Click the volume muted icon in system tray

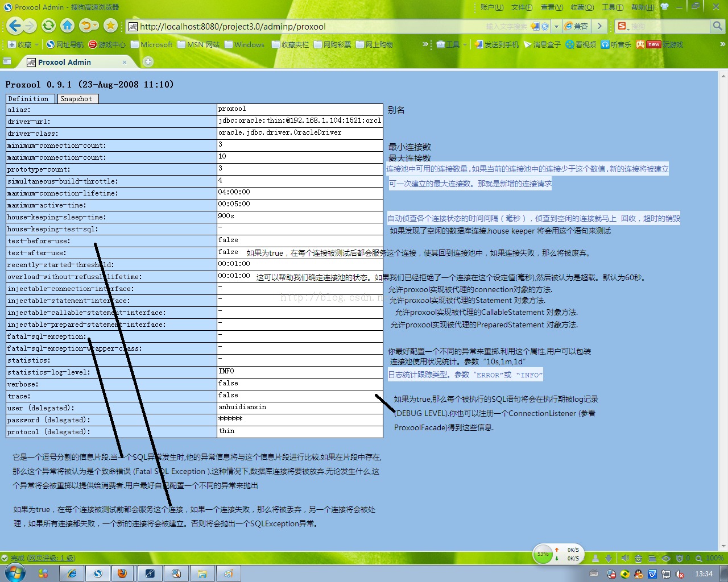(x=680, y=574)
